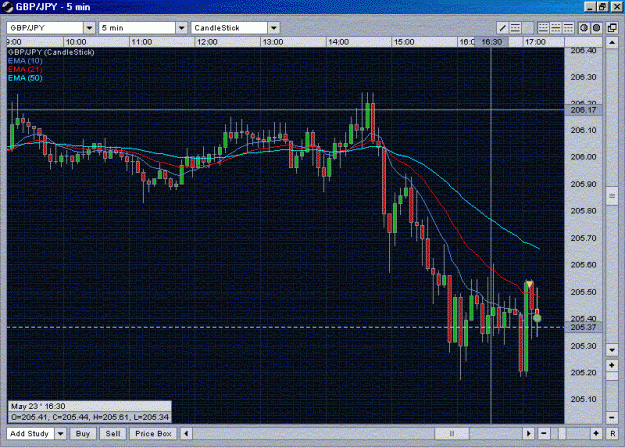This screenshot has width=625, height=448.
Task: Click the highlighted 16:30 time marker
Action: pos(491,42)
